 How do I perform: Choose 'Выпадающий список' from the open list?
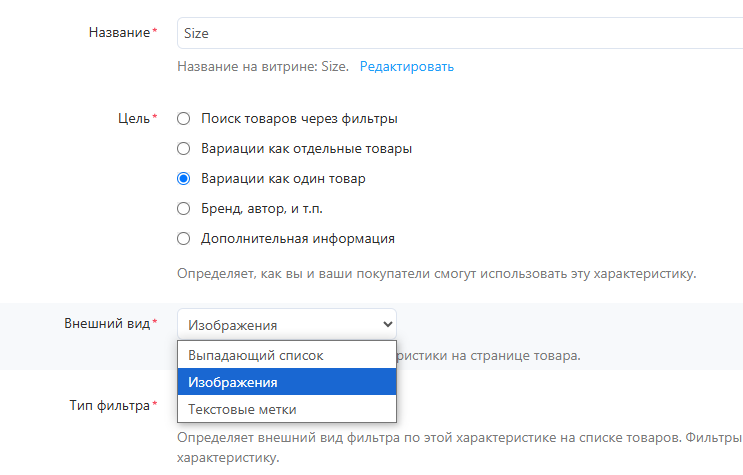287,356
